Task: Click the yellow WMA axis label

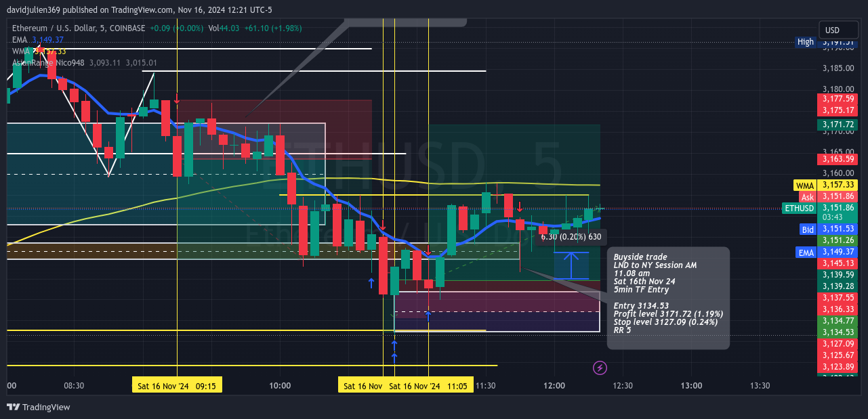Action: pos(804,185)
